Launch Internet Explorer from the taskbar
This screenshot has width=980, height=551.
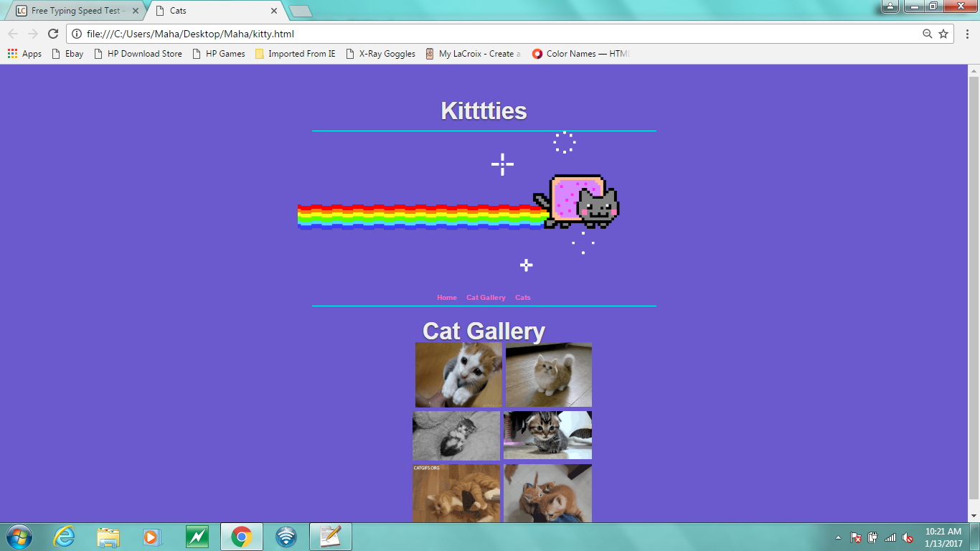pos(65,537)
